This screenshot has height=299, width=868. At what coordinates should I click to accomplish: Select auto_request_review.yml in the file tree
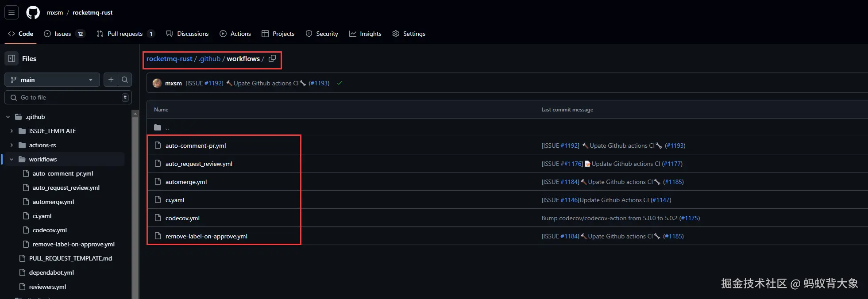pos(66,188)
